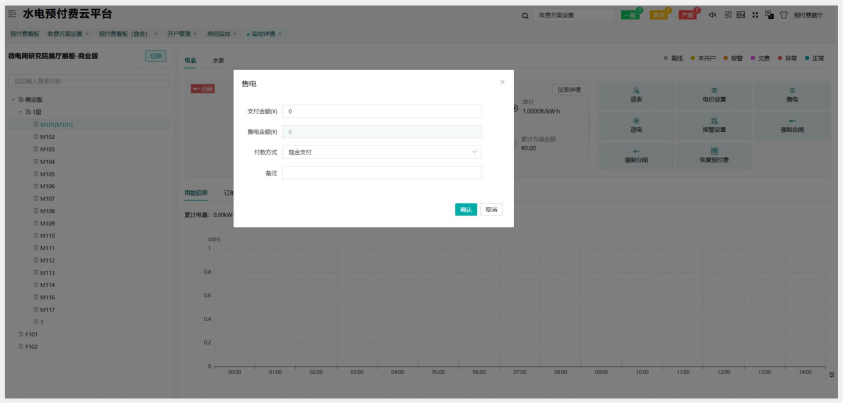Open the 仪表详情 button
The image size is (843, 403).
569,90
